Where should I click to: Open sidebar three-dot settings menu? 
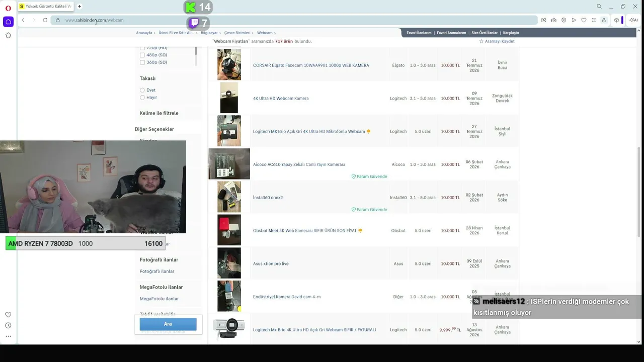pyautogui.click(x=8, y=336)
